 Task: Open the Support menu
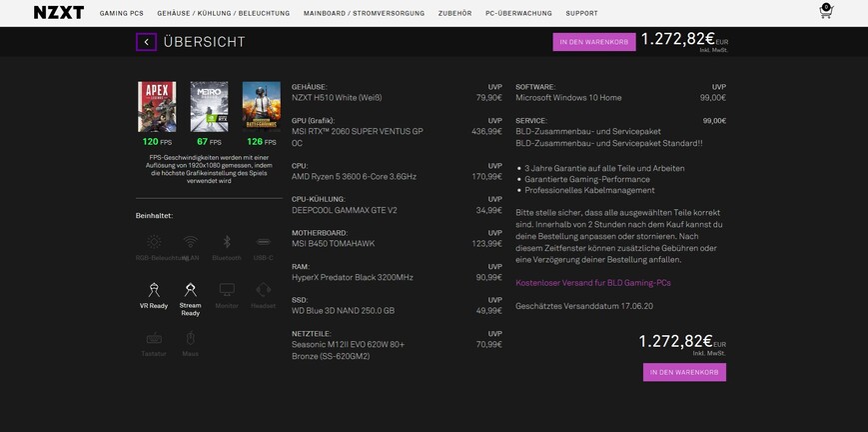click(x=581, y=13)
